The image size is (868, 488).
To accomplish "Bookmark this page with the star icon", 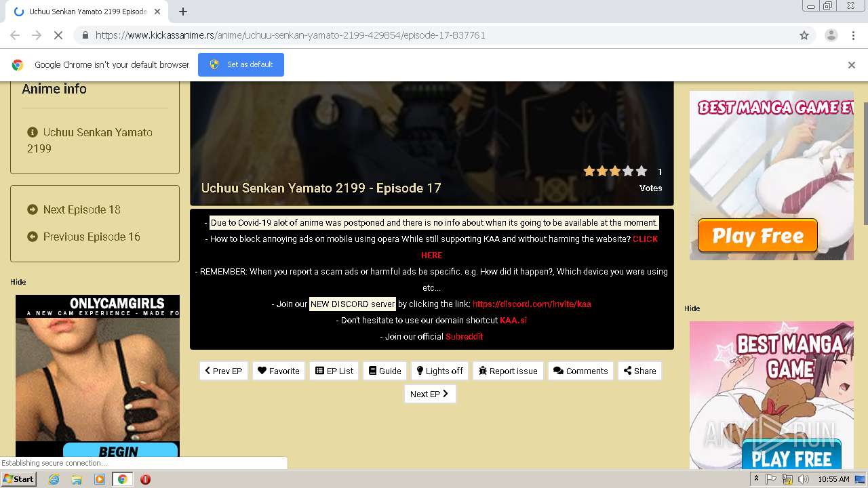I will click(x=804, y=35).
